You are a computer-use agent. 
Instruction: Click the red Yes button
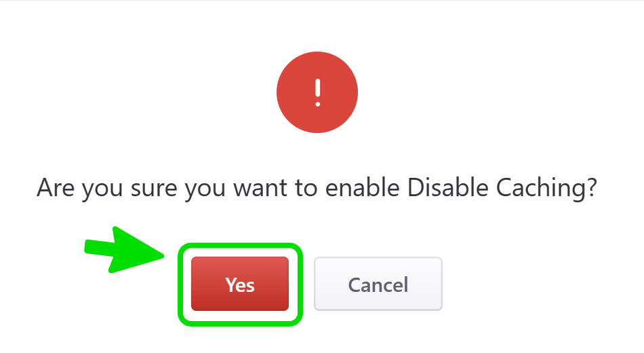click(x=240, y=284)
